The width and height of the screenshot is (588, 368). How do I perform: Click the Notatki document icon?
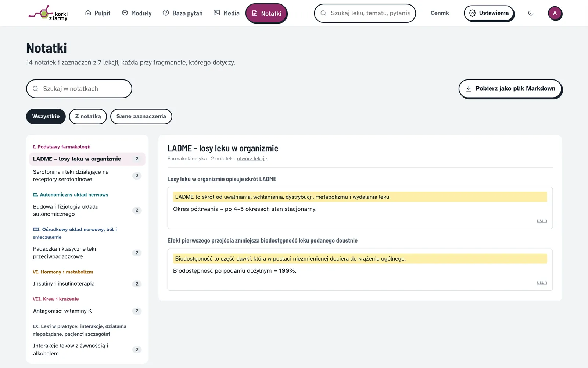[x=255, y=13]
